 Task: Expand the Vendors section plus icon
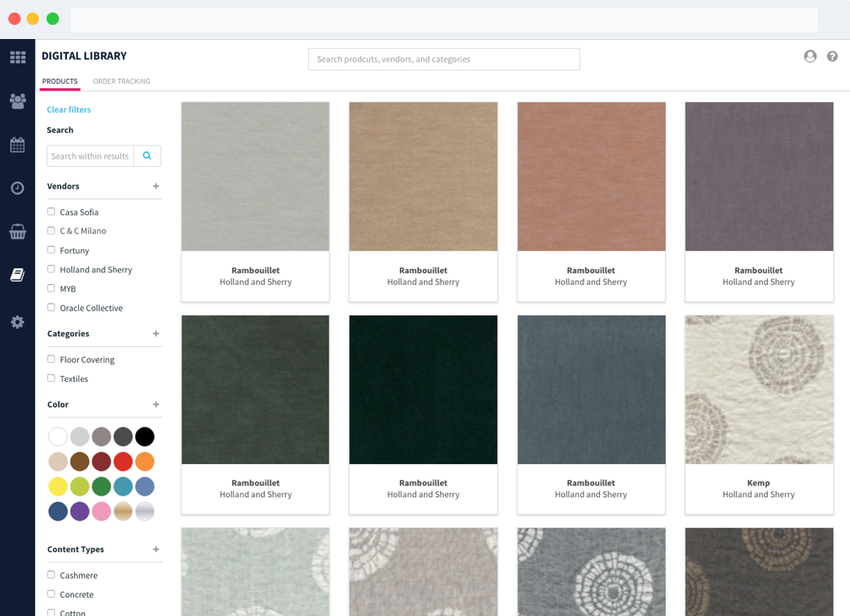156,186
